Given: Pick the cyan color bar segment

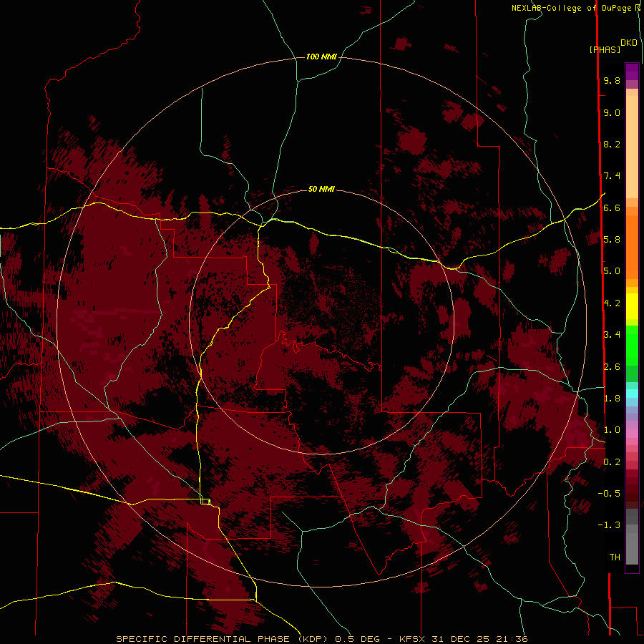Looking at the screenshot, I should [632, 394].
